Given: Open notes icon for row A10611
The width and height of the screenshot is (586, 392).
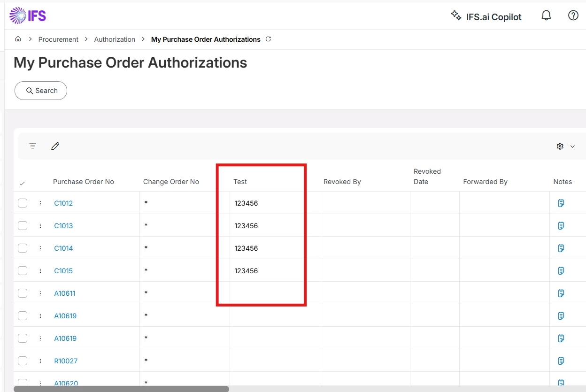Looking at the screenshot, I should click(561, 293).
